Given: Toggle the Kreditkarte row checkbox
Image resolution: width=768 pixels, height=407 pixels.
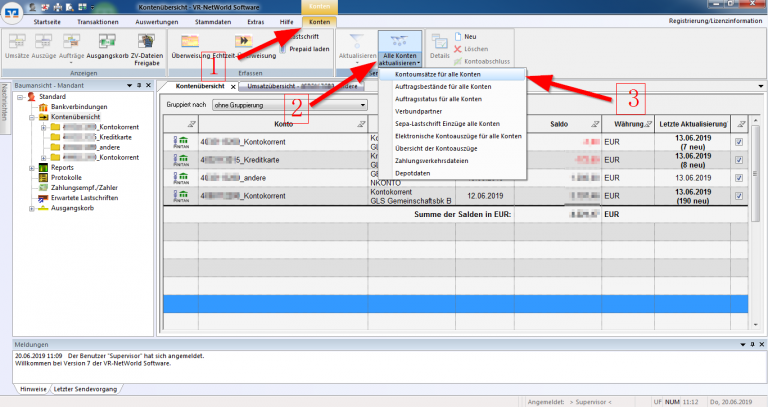Looking at the screenshot, I should point(738,159).
